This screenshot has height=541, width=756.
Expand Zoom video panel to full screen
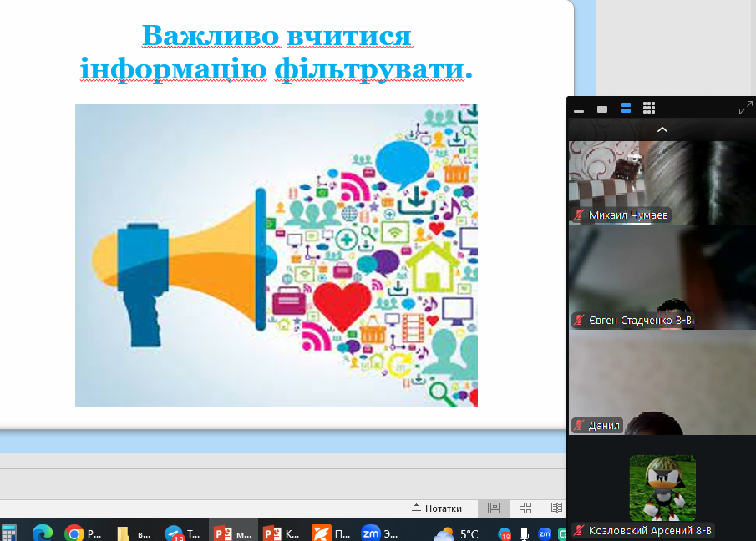[745, 109]
